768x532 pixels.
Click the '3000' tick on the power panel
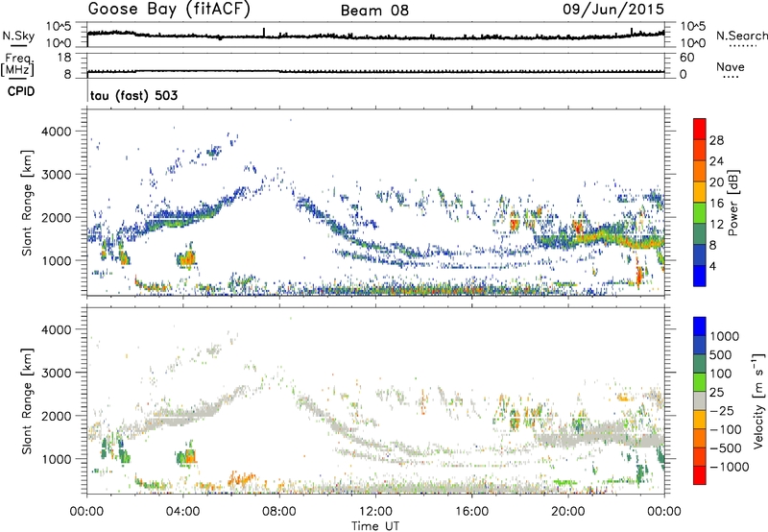pyautogui.click(x=57, y=175)
